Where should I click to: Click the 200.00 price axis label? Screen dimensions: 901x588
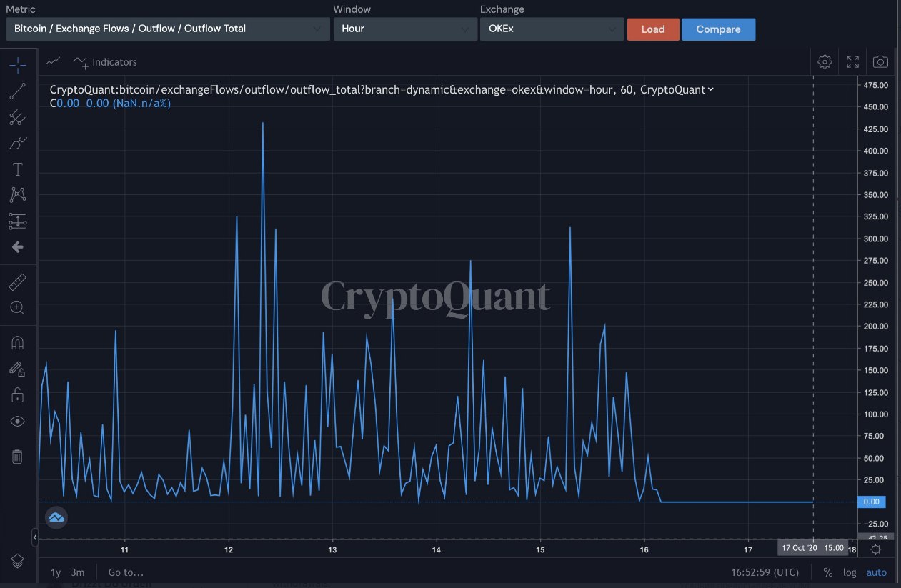click(x=875, y=326)
